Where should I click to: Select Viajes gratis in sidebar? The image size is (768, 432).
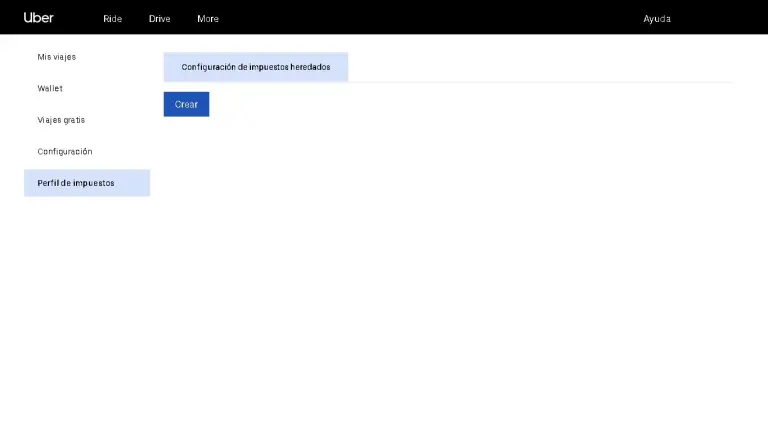click(x=61, y=120)
